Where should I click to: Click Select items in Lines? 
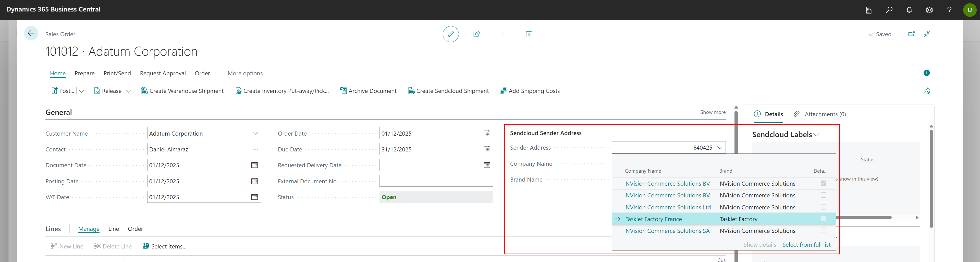[x=164, y=246]
